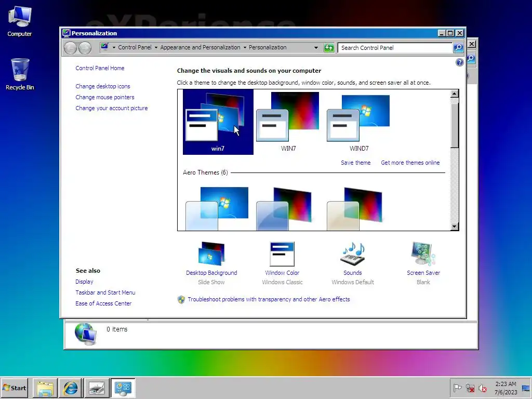Click Get more themes online link
This screenshot has height=399, width=532.
point(410,163)
